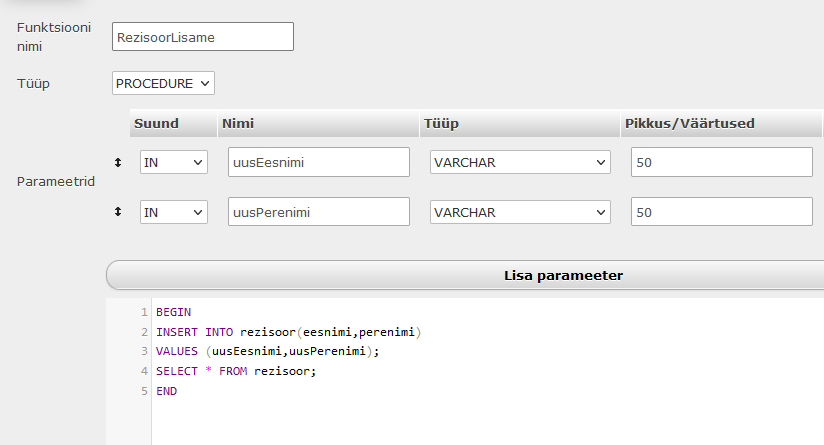Click the reorder handle icon for uusEesnimi row
This screenshot has height=445, width=824.
click(x=118, y=162)
